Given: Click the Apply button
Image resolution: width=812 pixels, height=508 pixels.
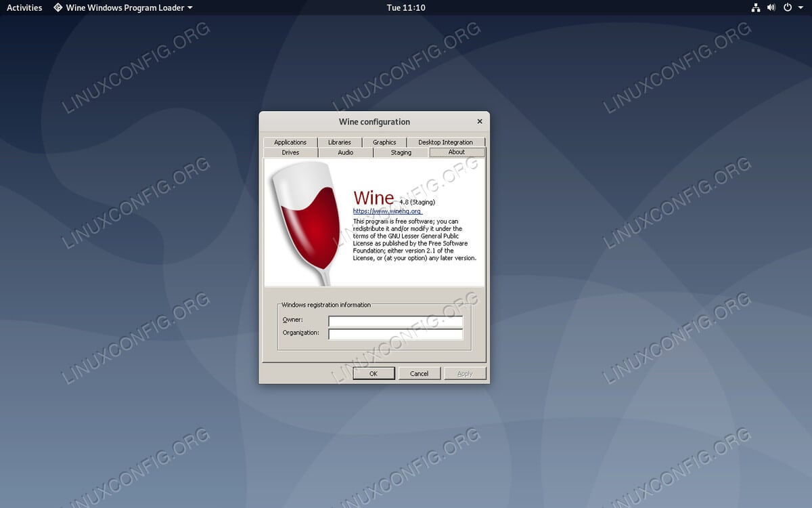Looking at the screenshot, I should (x=465, y=373).
